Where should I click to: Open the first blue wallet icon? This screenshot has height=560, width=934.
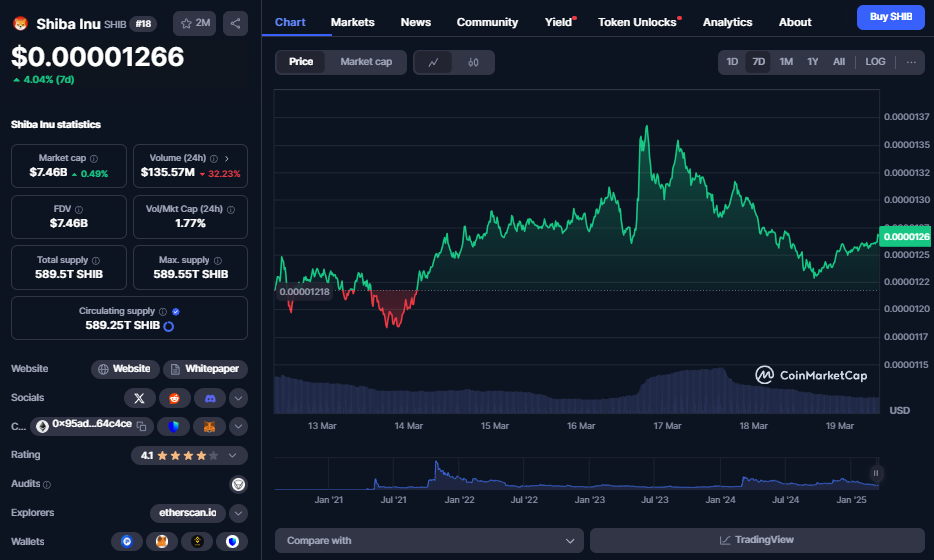(x=127, y=542)
